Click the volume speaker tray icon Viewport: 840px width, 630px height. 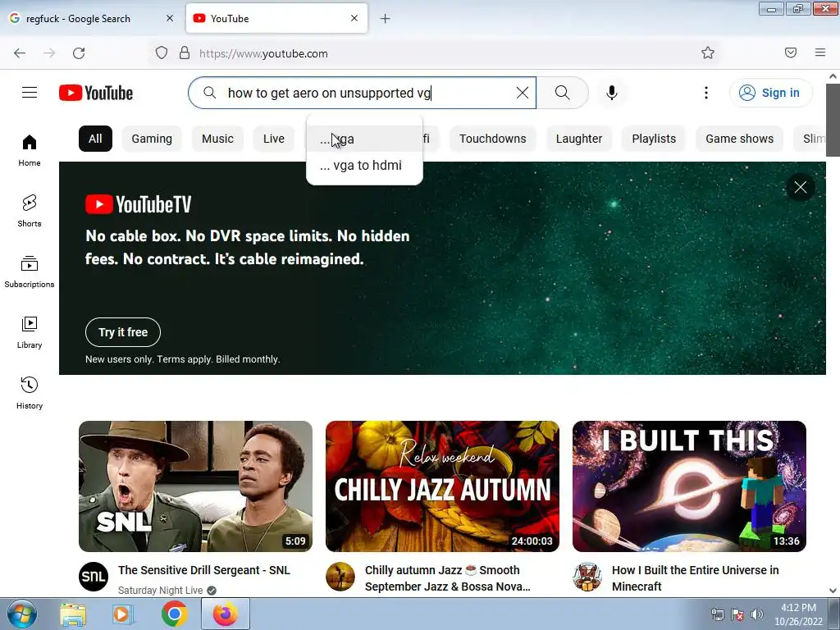click(757, 614)
